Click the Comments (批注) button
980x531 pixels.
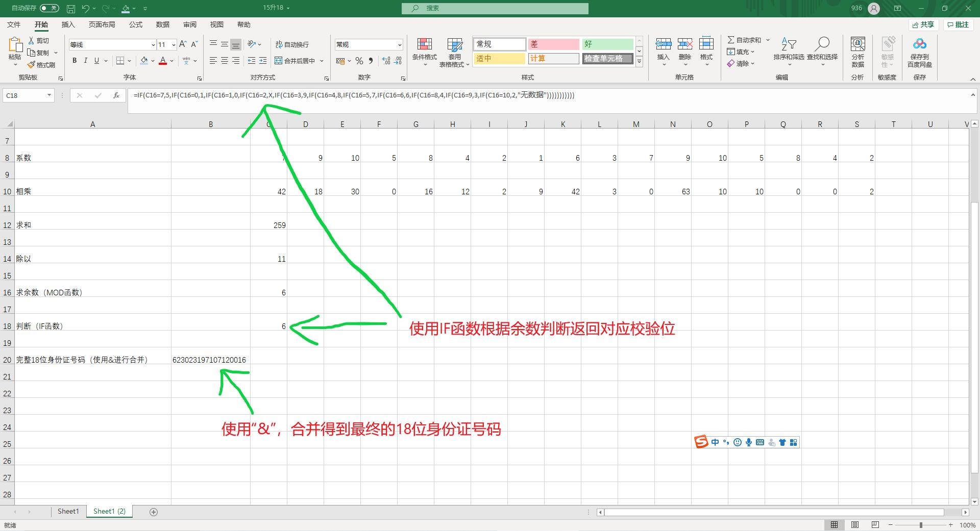pyautogui.click(x=958, y=24)
